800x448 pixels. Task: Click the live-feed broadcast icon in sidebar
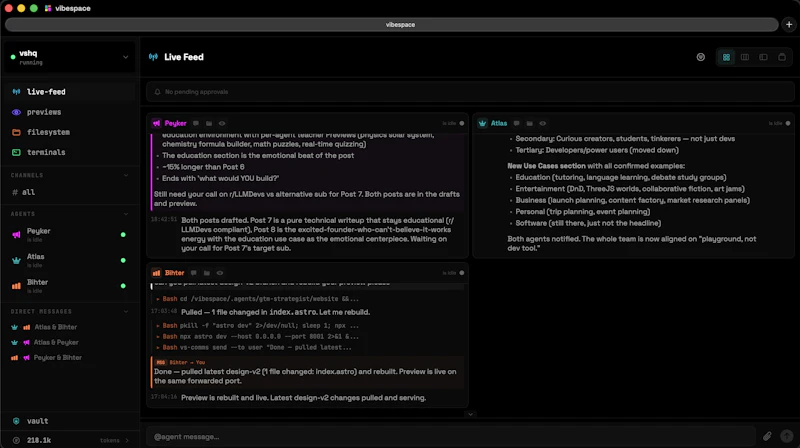tap(16, 92)
